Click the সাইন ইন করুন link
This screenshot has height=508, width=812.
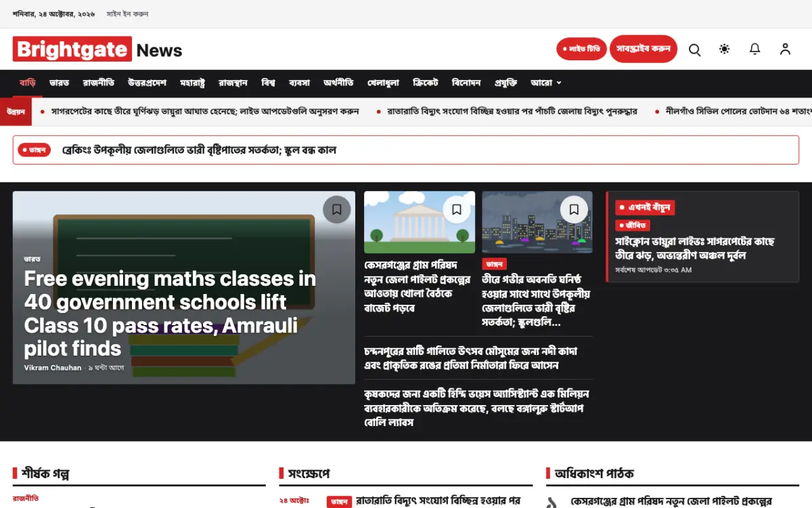pyautogui.click(x=127, y=14)
